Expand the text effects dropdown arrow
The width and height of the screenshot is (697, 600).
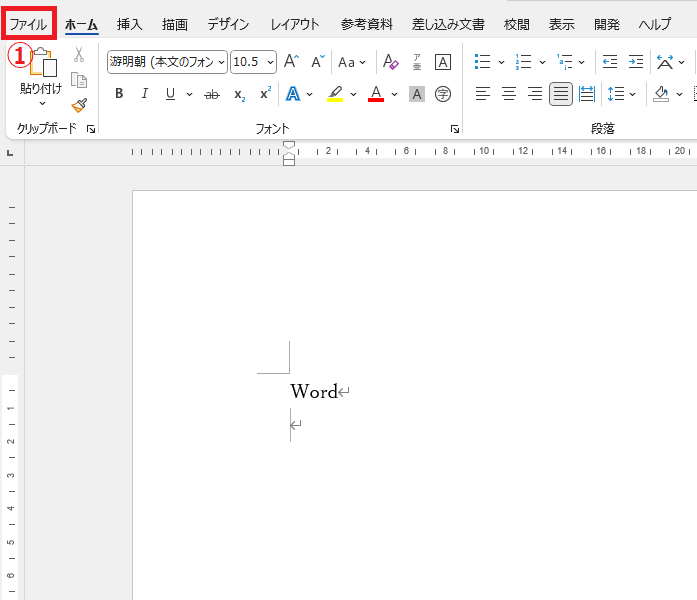pos(309,94)
